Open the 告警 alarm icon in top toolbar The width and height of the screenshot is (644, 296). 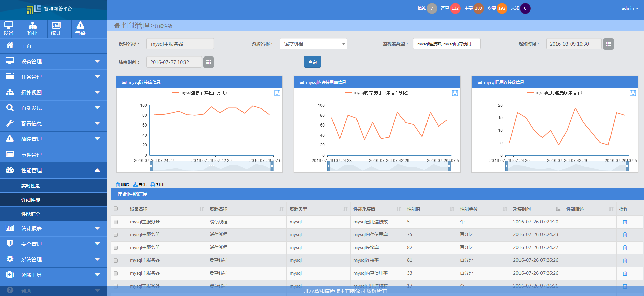pyautogui.click(x=80, y=28)
